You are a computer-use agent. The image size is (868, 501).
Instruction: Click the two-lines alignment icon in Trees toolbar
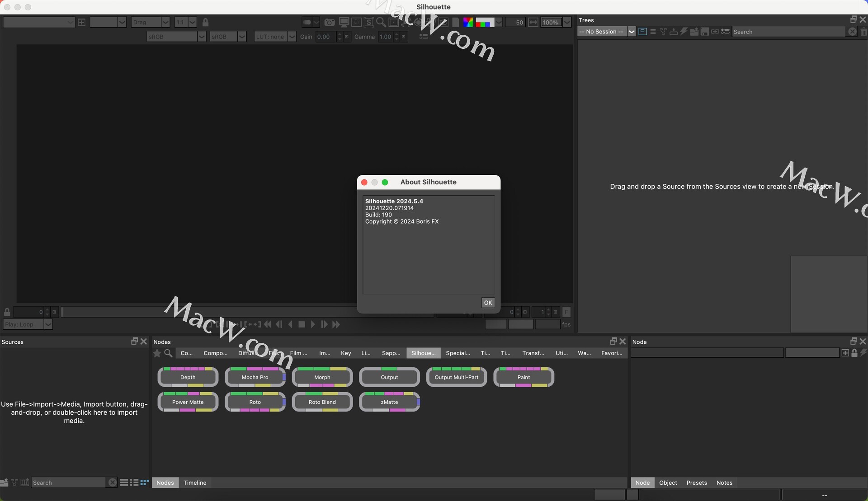pos(653,32)
